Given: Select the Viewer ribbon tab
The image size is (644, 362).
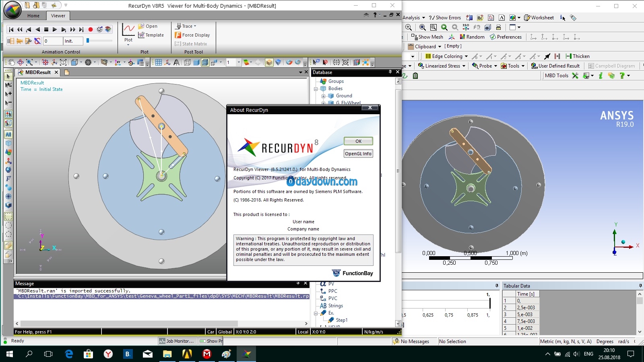Looking at the screenshot, I should 58,16.
